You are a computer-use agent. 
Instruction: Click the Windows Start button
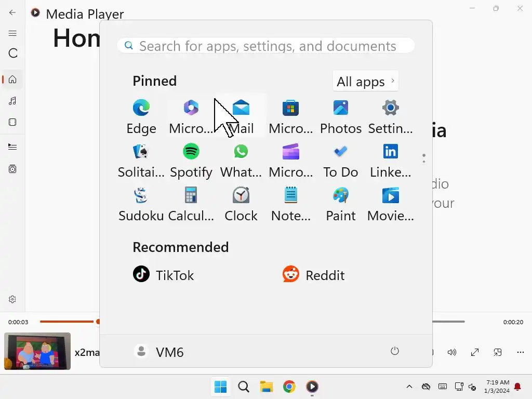pyautogui.click(x=220, y=387)
